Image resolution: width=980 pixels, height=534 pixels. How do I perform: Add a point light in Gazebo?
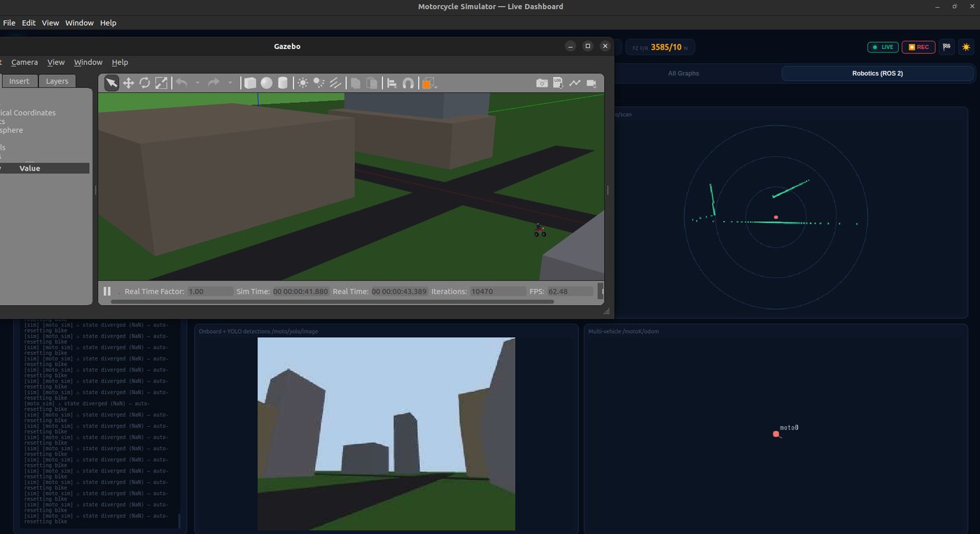pos(302,83)
